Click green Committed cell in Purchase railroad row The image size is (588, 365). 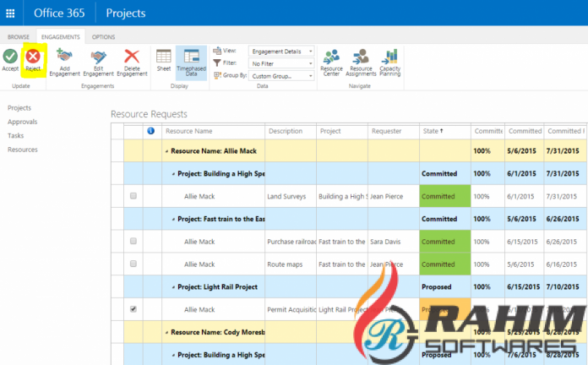click(x=445, y=242)
